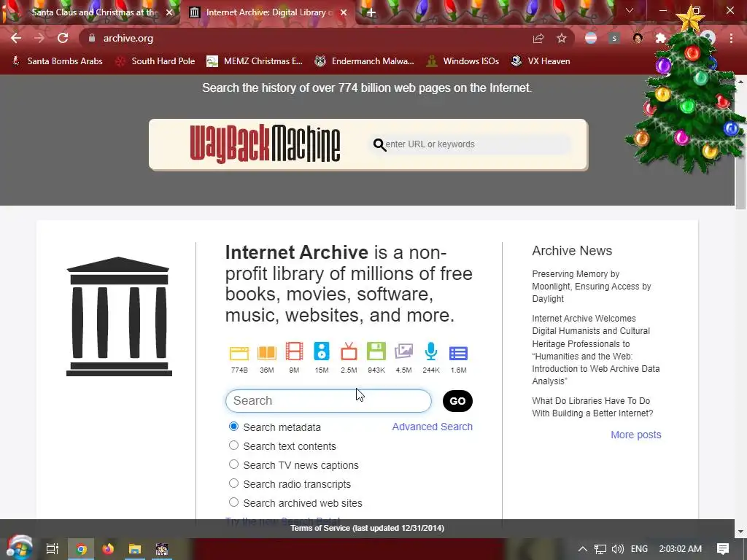This screenshot has width=747, height=560.
Task: Open the Chrome three-dot menu
Action: coord(731,38)
